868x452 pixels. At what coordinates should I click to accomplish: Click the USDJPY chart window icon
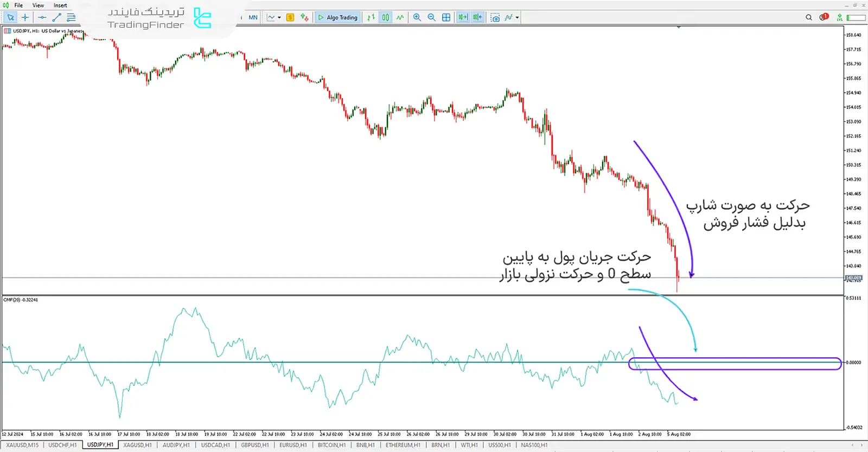(7, 31)
